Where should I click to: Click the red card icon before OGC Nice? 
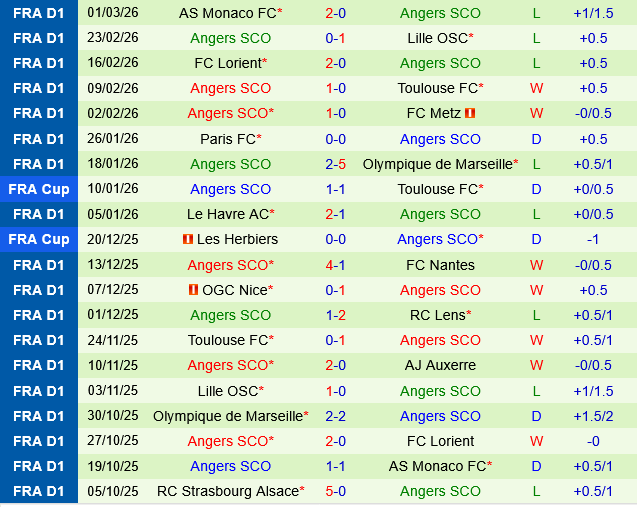[x=193, y=290]
